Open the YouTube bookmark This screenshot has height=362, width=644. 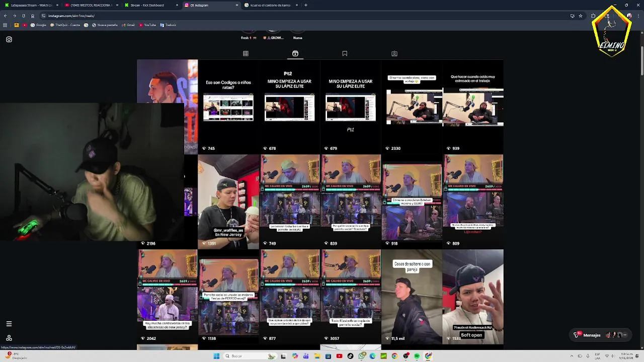click(147, 25)
